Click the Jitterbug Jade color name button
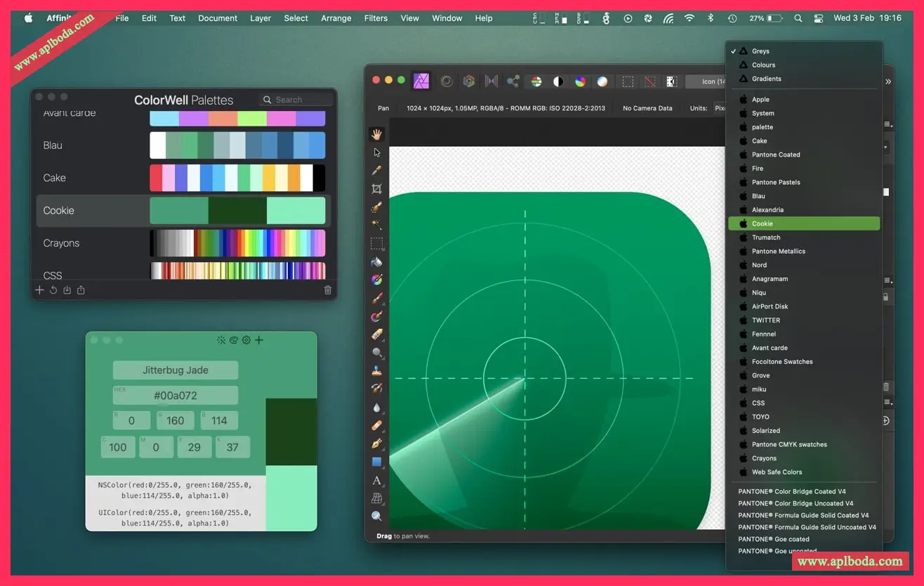Screen dimensions: 924x586 point(176,370)
